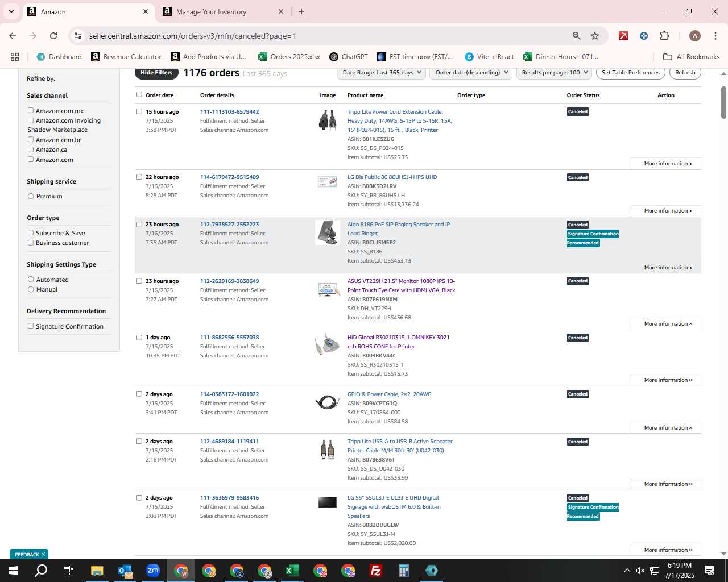Open the Extensions puzzle icon

coord(664,36)
